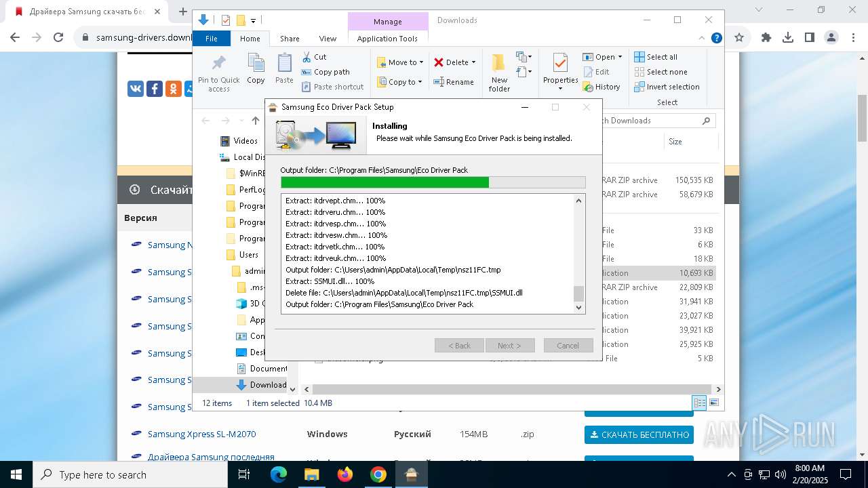Switch to Home ribbon tab
The height and width of the screenshot is (488, 868).
coord(250,39)
